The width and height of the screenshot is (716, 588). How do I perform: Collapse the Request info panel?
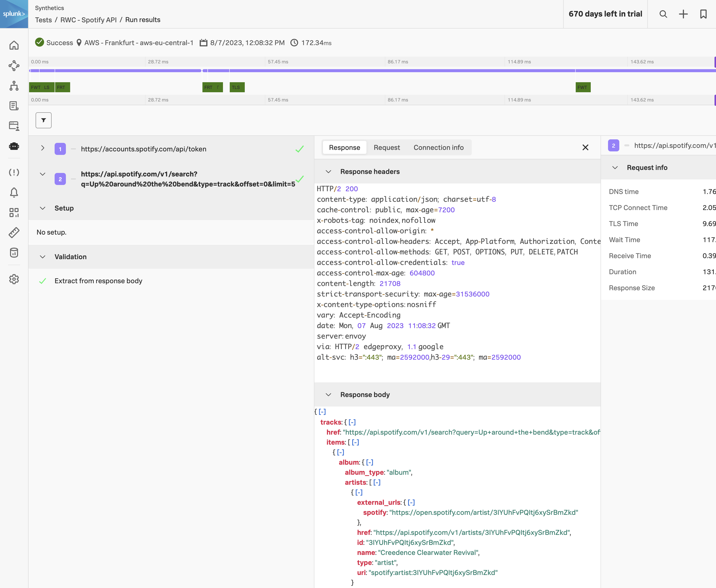(615, 167)
